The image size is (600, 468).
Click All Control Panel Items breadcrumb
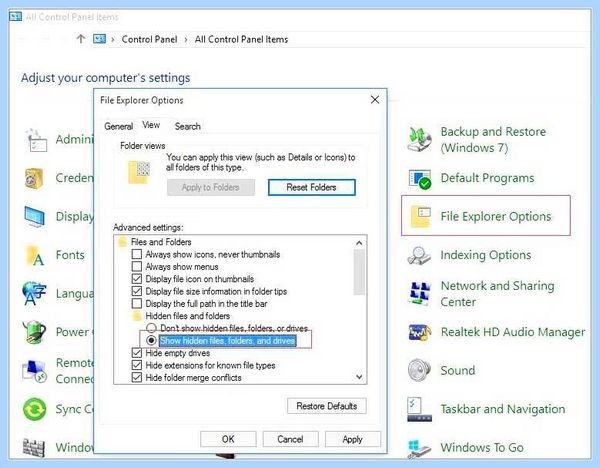[241, 39]
